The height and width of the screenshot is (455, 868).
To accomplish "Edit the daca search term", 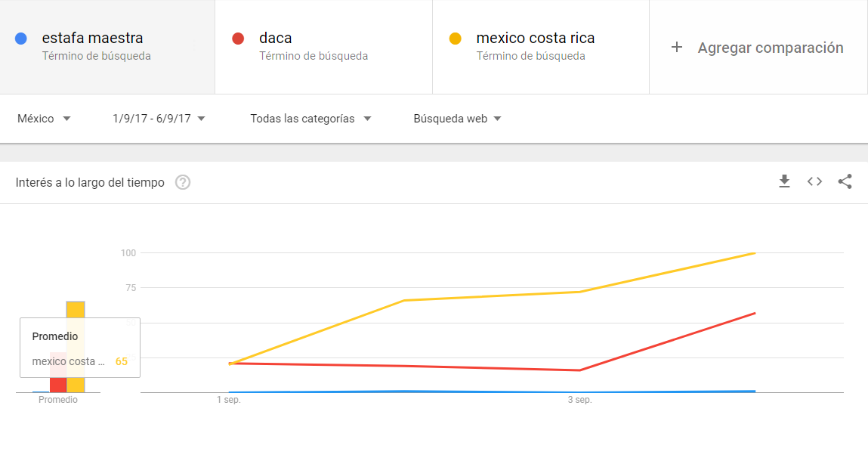I will [x=275, y=38].
